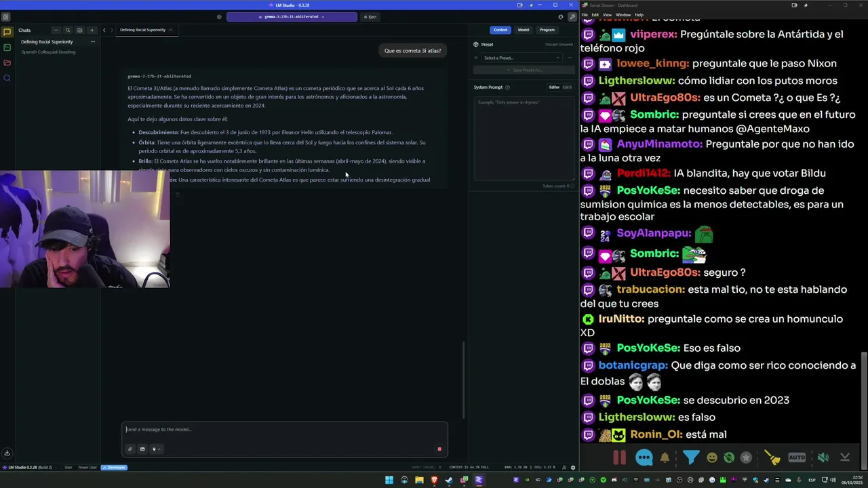Open the File menu in Social Stream

[585, 15]
